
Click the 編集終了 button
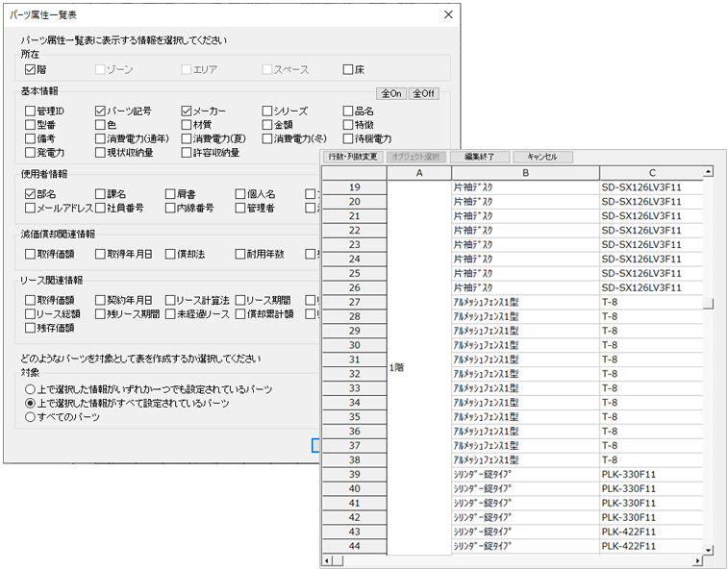[479, 157]
